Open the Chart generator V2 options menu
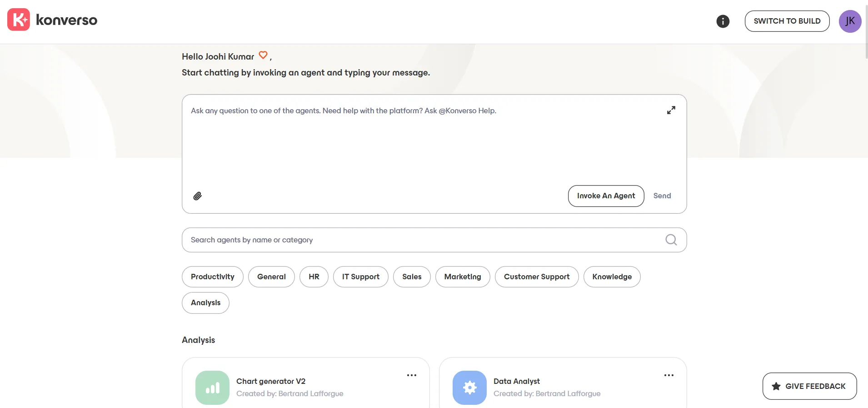Viewport: 868px width, 408px height. 412,375
